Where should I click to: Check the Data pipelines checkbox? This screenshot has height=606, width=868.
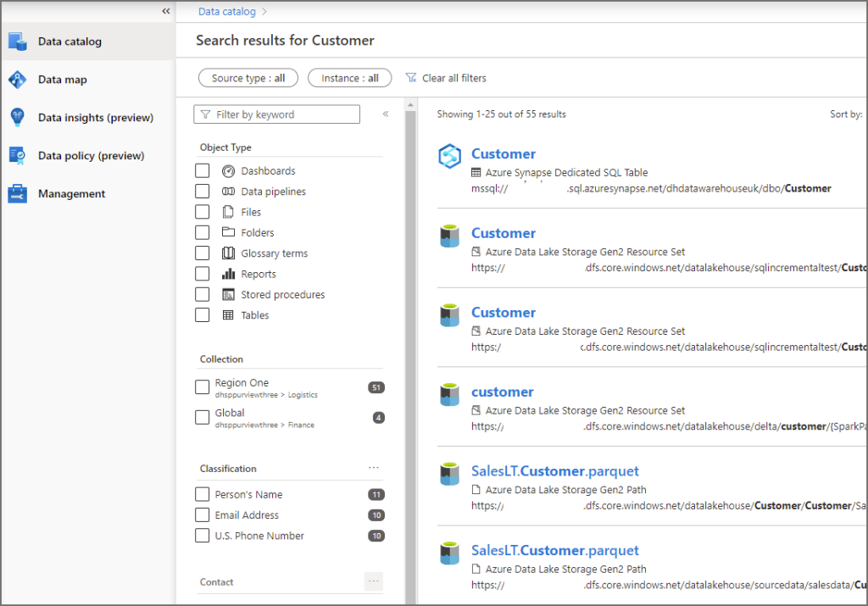pyautogui.click(x=202, y=191)
